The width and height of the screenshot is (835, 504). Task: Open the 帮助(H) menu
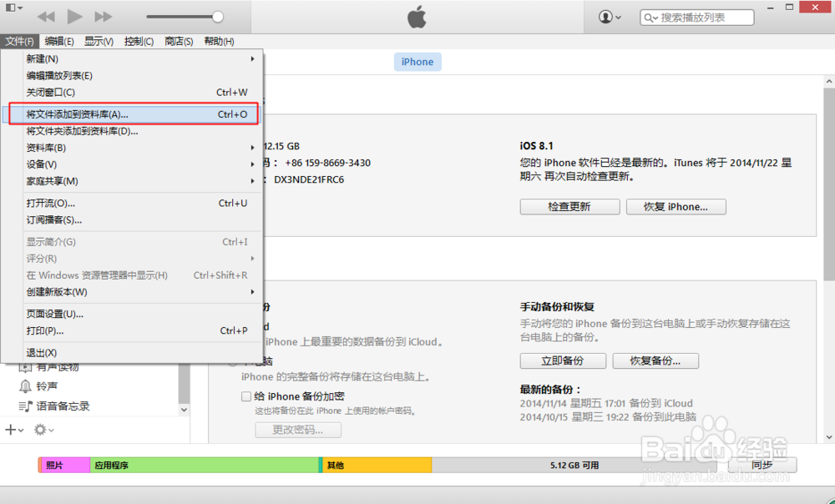pyautogui.click(x=219, y=41)
